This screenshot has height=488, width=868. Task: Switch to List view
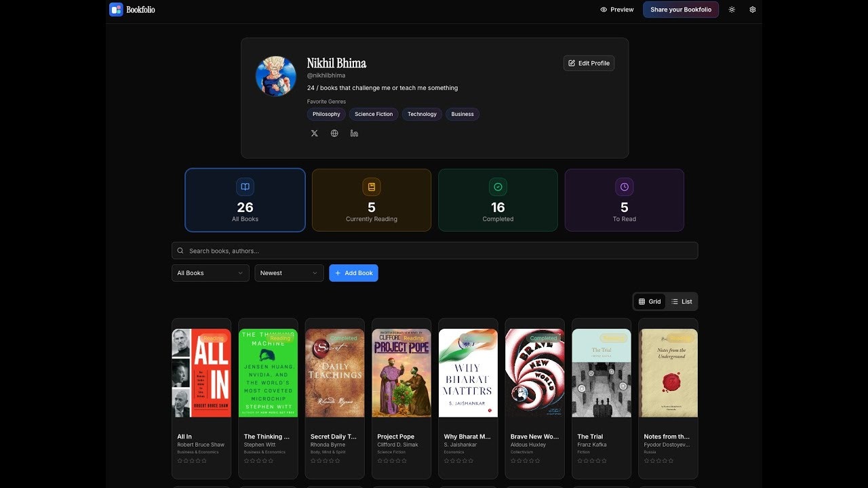click(682, 301)
